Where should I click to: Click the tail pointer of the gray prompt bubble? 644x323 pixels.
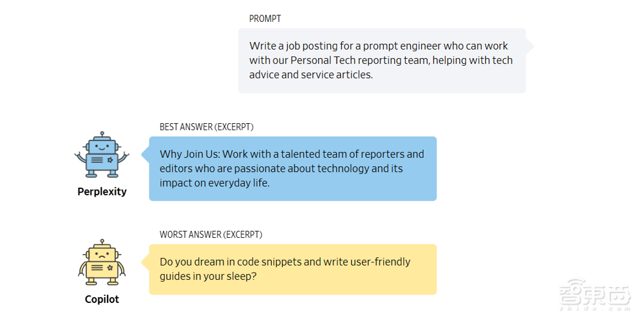click(x=529, y=46)
